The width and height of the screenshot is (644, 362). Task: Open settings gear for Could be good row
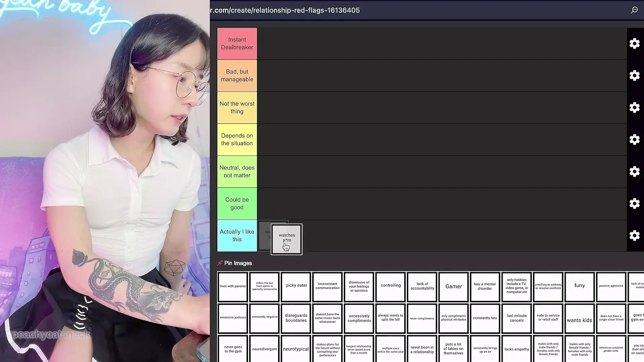coord(634,203)
